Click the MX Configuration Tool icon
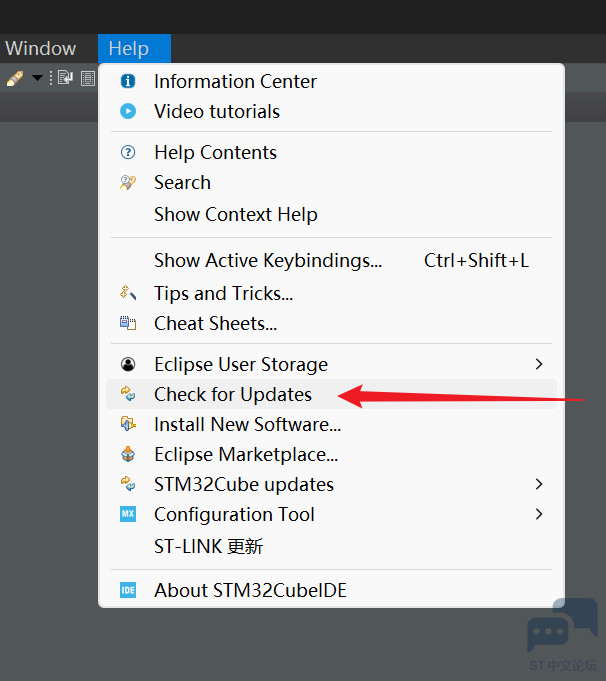606x681 pixels. (128, 514)
